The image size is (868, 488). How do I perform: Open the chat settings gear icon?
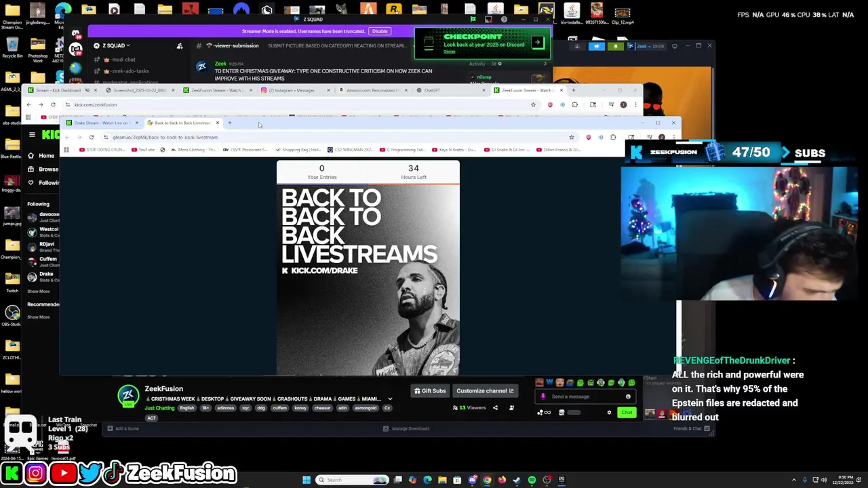coord(609,412)
